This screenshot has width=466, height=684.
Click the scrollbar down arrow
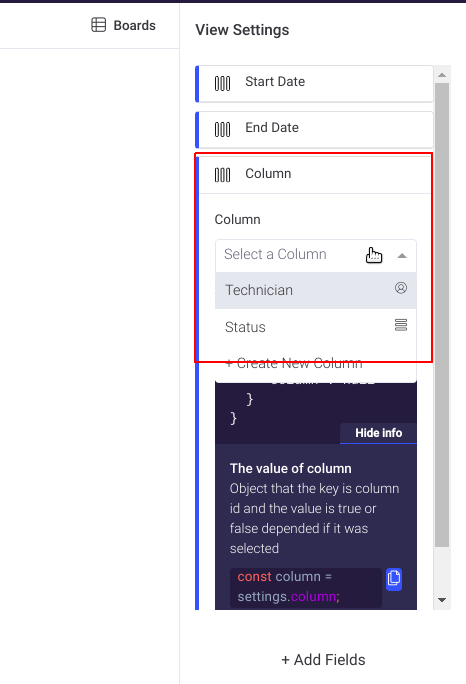[x=442, y=600]
